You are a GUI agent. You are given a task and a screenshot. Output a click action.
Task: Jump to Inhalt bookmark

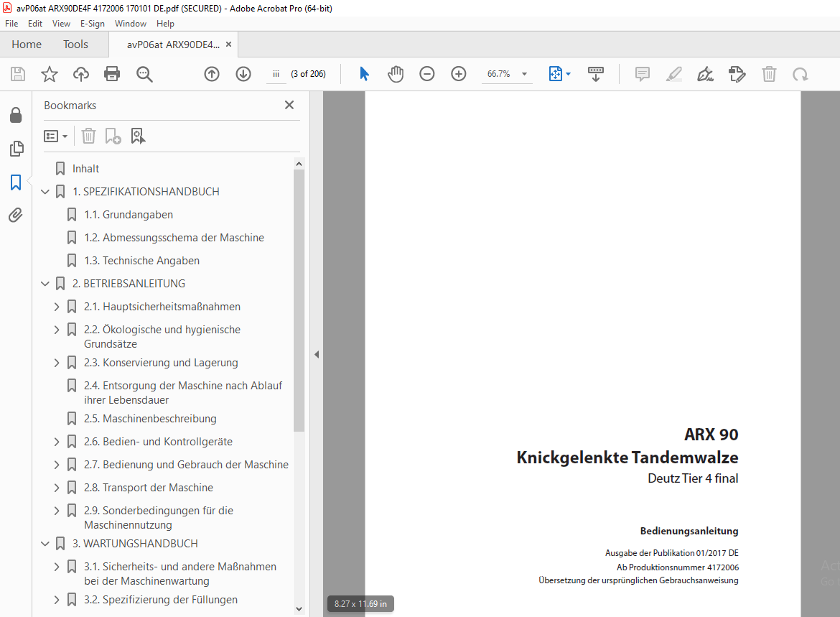point(85,169)
